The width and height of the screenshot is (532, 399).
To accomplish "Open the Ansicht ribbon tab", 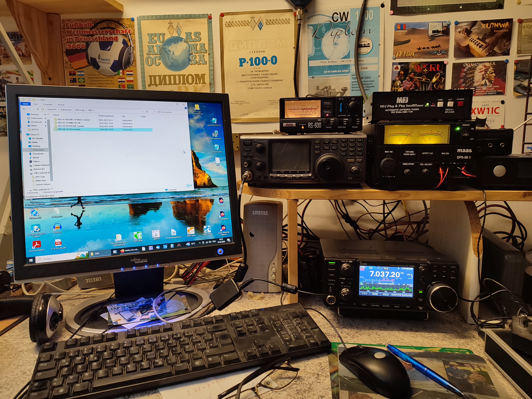I will pyautogui.click(x=61, y=105).
